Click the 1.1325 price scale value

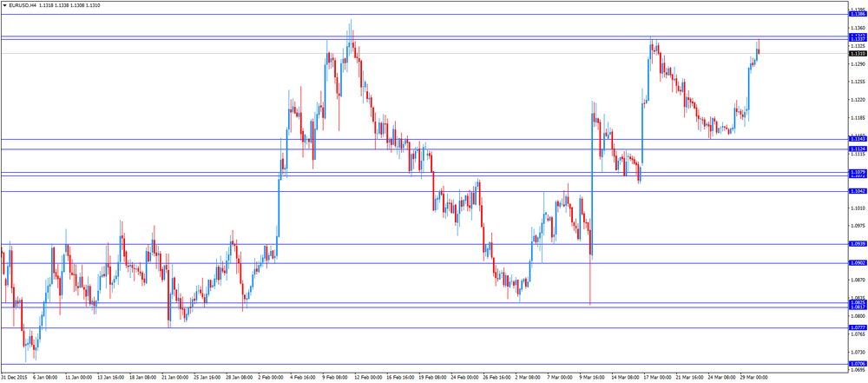[858, 47]
